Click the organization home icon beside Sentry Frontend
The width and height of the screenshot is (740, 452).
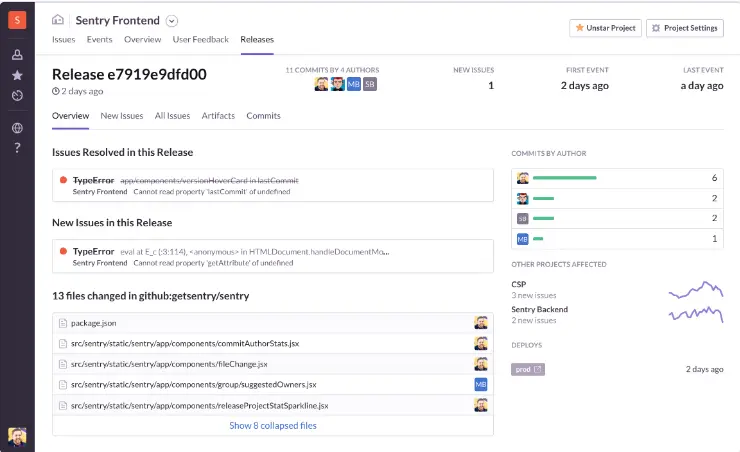(x=58, y=20)
